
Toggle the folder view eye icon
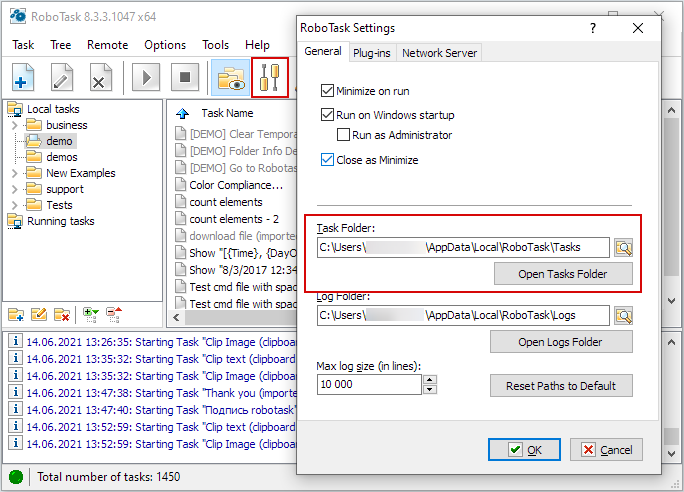[231, 78]
